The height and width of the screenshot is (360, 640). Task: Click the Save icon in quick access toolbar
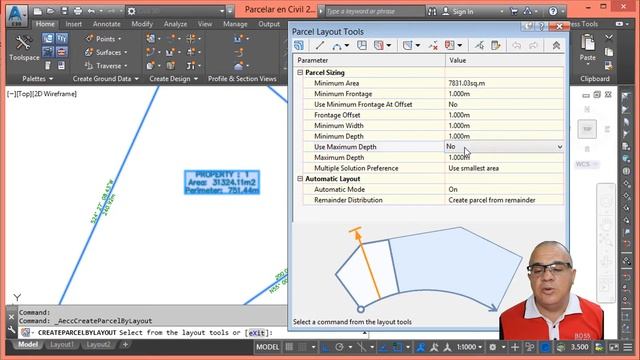64,11
